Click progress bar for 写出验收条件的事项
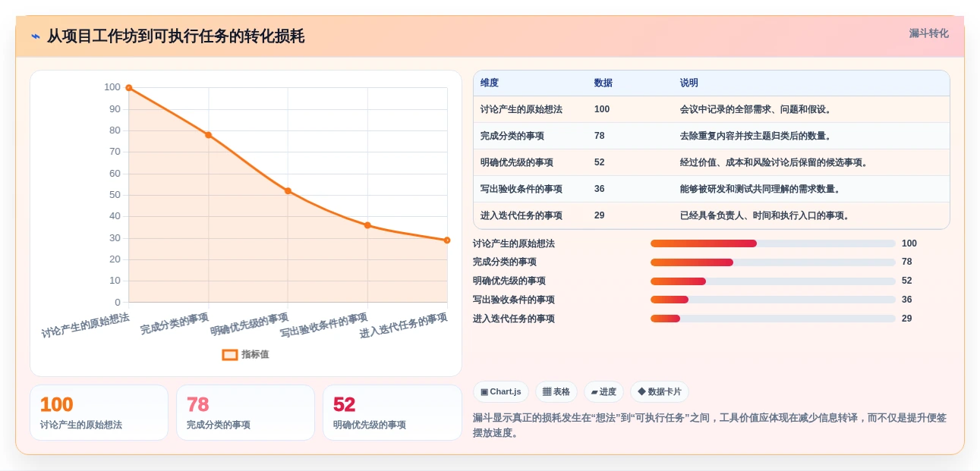Image resolution: width=980 pixels, height=471 pixels. click(773, 300)
